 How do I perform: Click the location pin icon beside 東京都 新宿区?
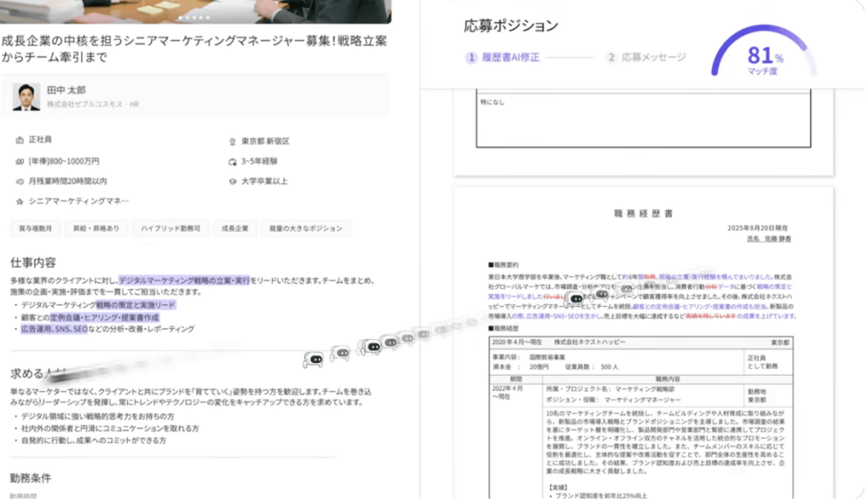[232, 142]
